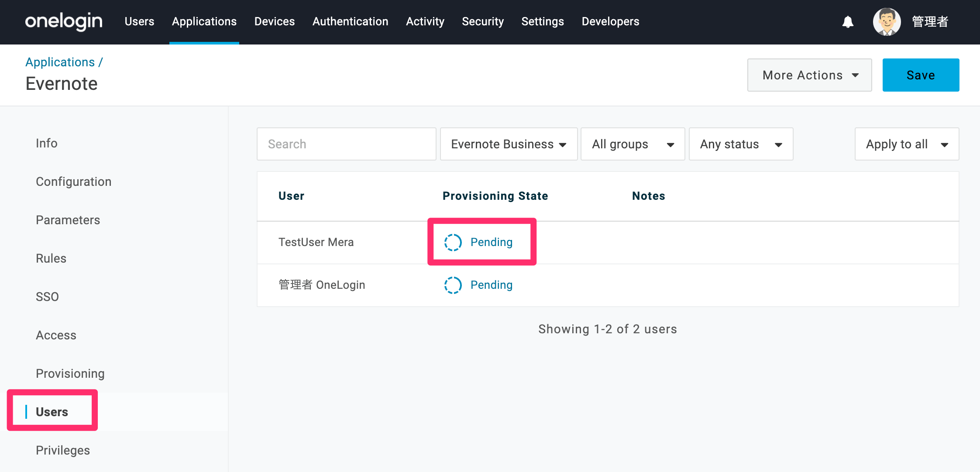Screen dimensions: 980x472
Task: Open the notifications bell
Action: pos(848,22)
